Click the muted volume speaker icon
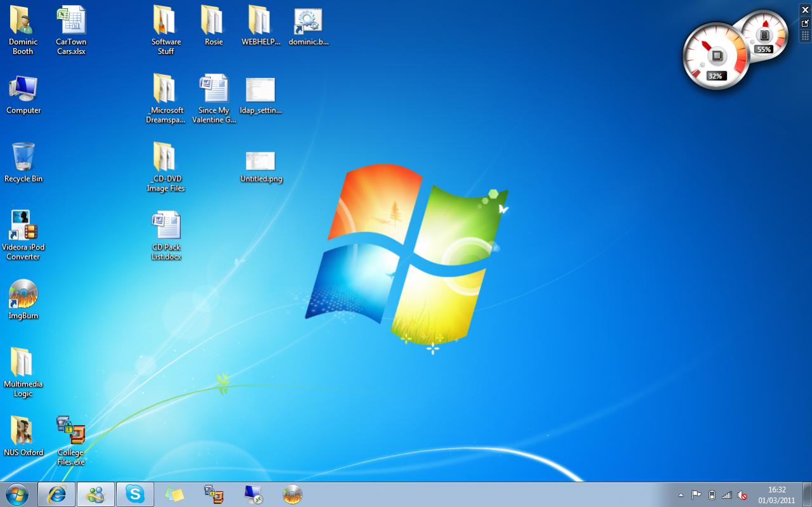Screen dimensions: 812x507 [742, 495]
